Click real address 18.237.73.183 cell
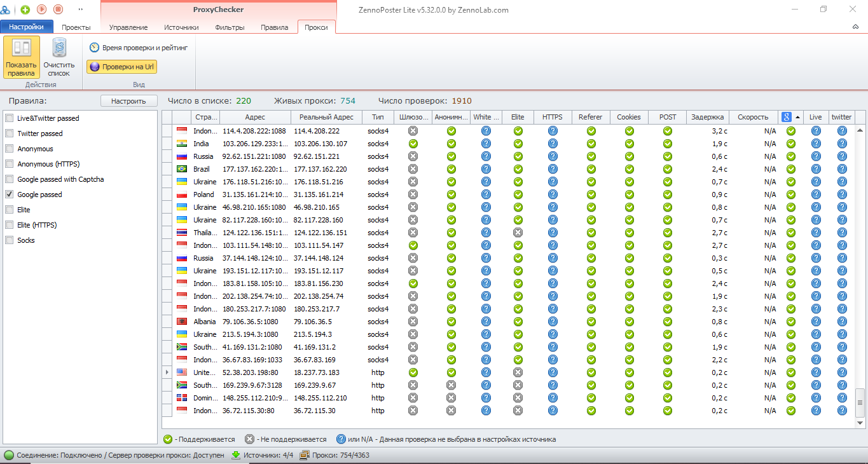 pyautogui.click(x=326, y=372)
